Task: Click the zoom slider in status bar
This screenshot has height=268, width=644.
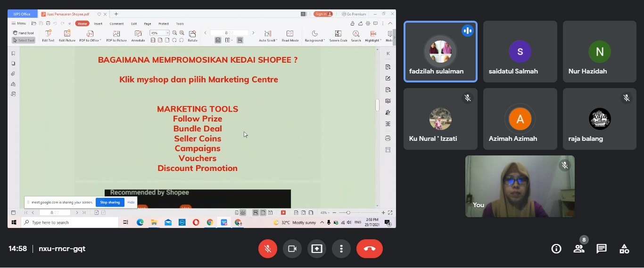Action: (348, 213)
